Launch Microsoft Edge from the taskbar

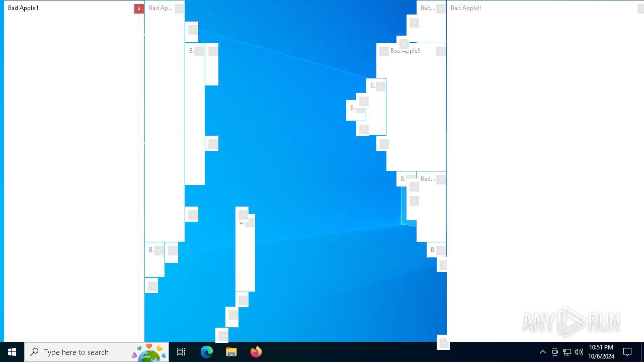click(x=207, y=352)
